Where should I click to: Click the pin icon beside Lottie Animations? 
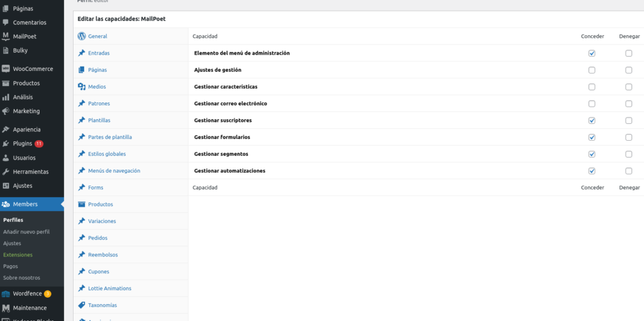tap(81, 288)
